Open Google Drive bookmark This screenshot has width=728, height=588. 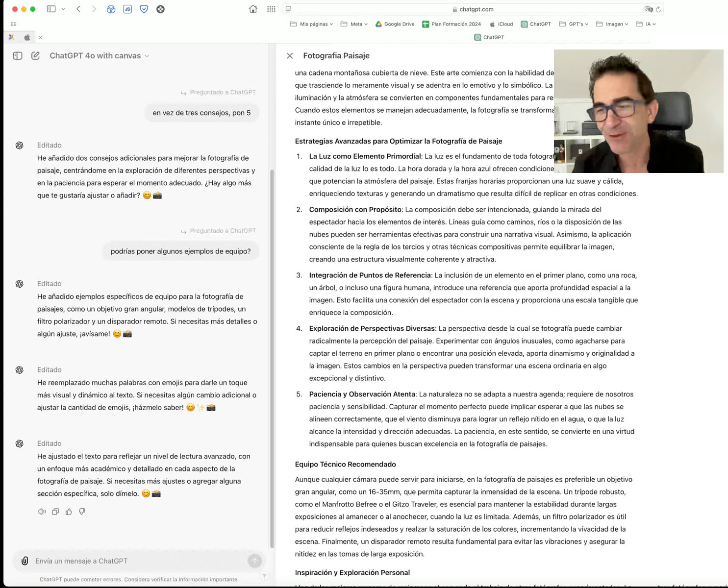tap(395, 24)
